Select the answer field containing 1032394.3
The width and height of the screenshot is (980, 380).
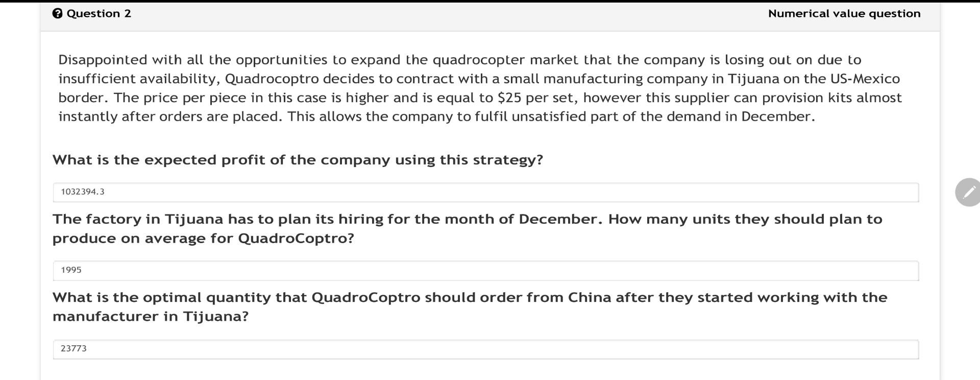click(x=485, y=192)
